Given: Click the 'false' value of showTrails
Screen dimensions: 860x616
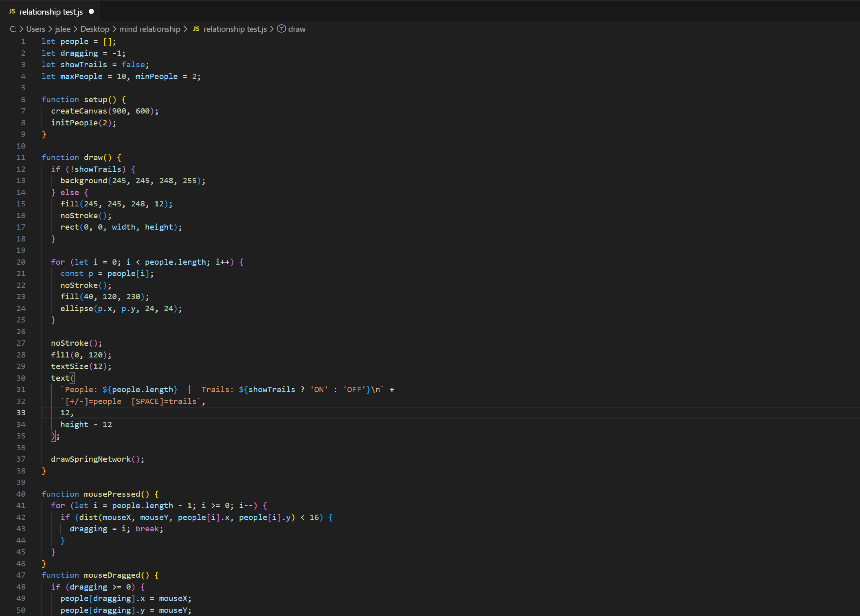Looking at the screenshot, I should pyautogui.click(x=133, y=65).
